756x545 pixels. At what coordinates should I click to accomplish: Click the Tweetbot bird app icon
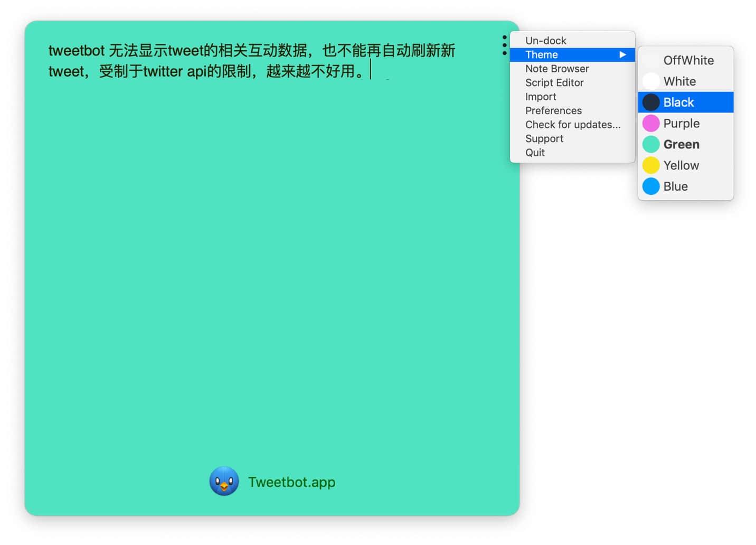[x=224, y=481]
